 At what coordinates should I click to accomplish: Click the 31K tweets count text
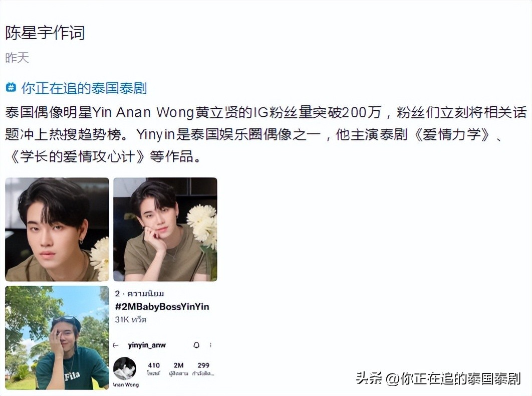(x=131, y=320)
